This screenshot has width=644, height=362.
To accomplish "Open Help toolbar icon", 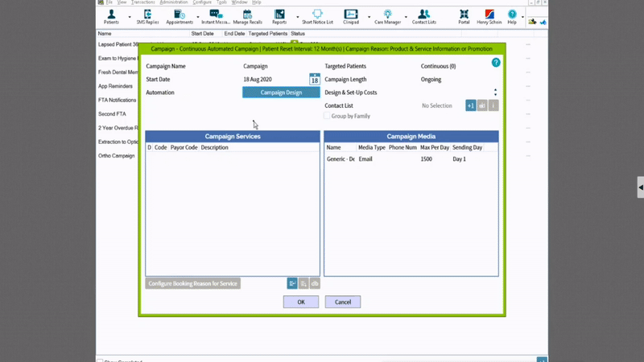I will click(512, 17).
